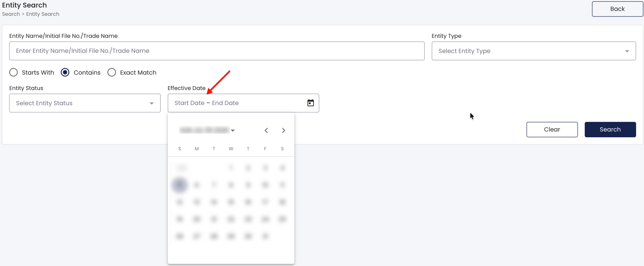Click the Search button

pos(610,129)
